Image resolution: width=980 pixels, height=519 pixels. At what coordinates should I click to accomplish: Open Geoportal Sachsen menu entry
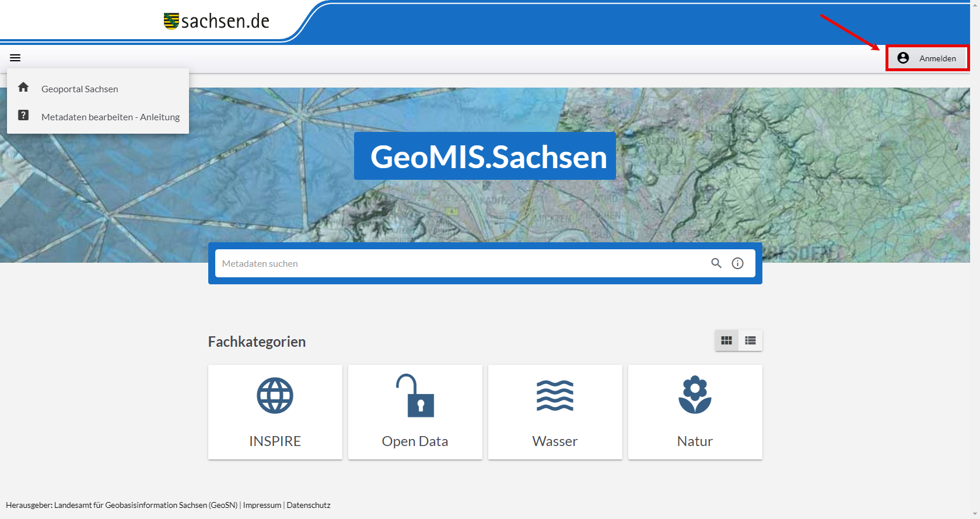point(80,89)
